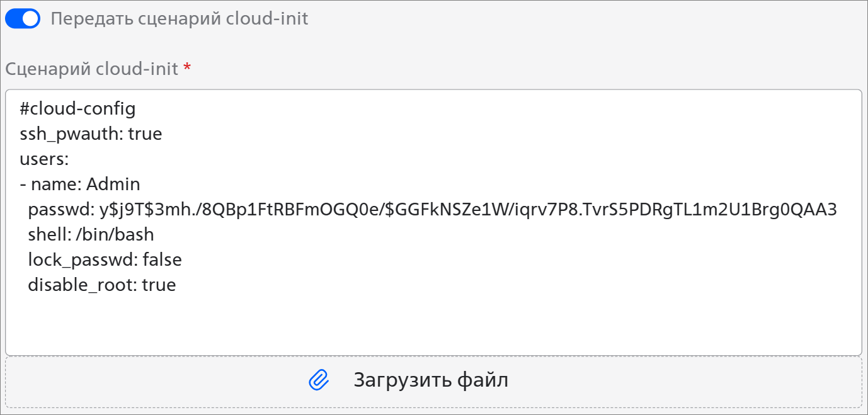Click the empty space below the script text
Image resolution: width=868 pixels, height=415 pixels.
[x=432, y=324]
